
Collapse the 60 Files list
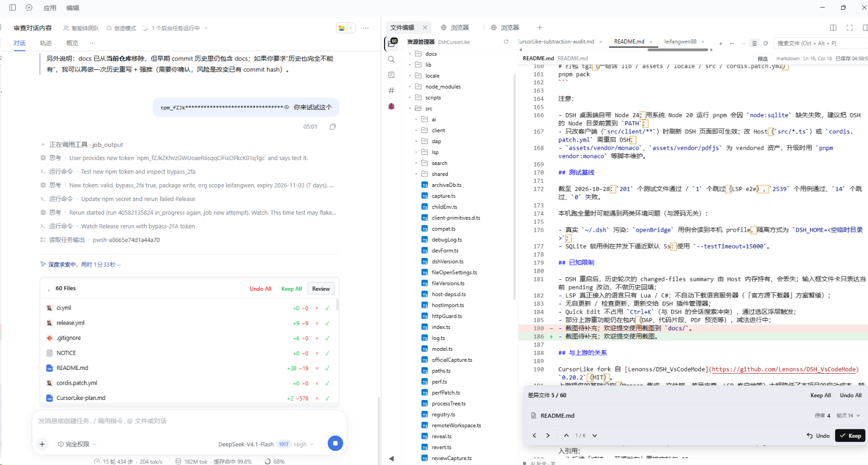pos(49,289)
